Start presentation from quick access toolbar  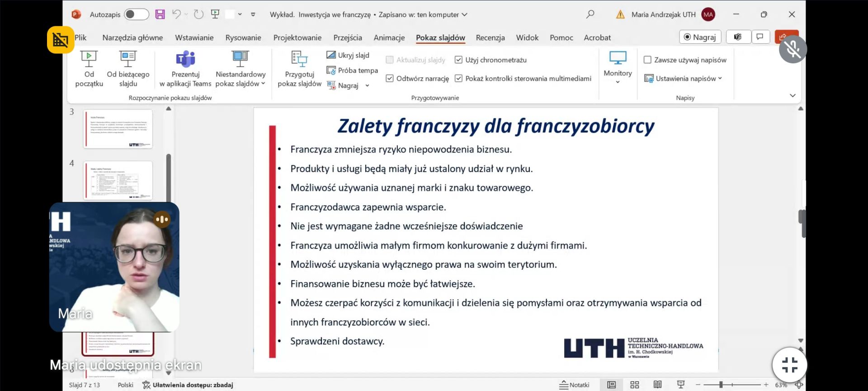[x=215, y=14]
